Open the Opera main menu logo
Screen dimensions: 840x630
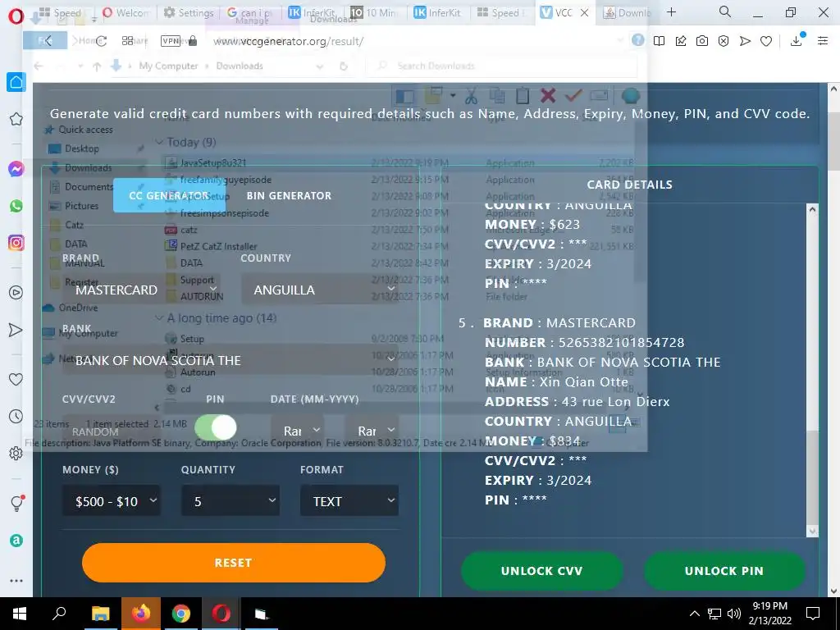pos(16,16)
